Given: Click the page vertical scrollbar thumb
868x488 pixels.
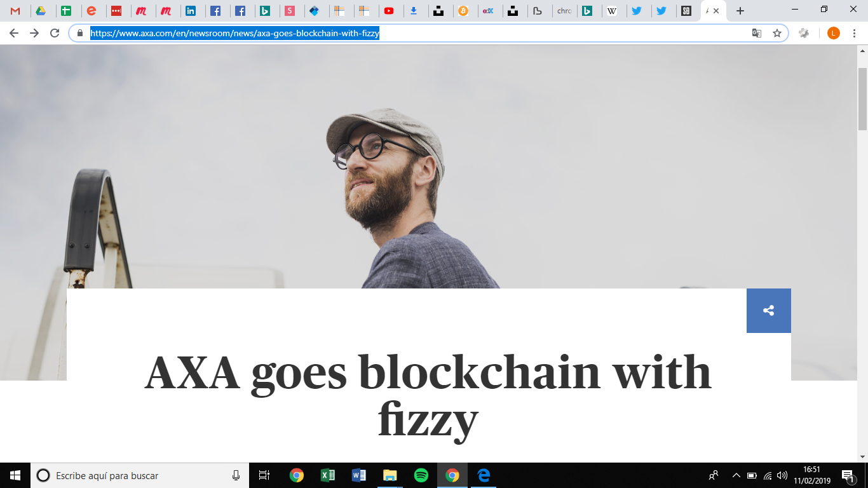Looking at the screenshot, I should 862,98.
